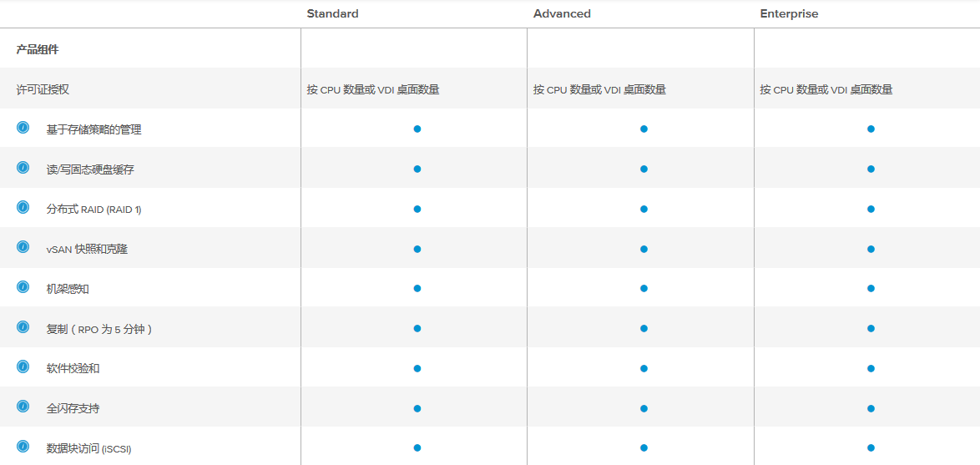Image resolution: width=980 pixels, height=465 pixels.
Task: Click the 产品组件 section heading
Action: [x=38, y=50]
